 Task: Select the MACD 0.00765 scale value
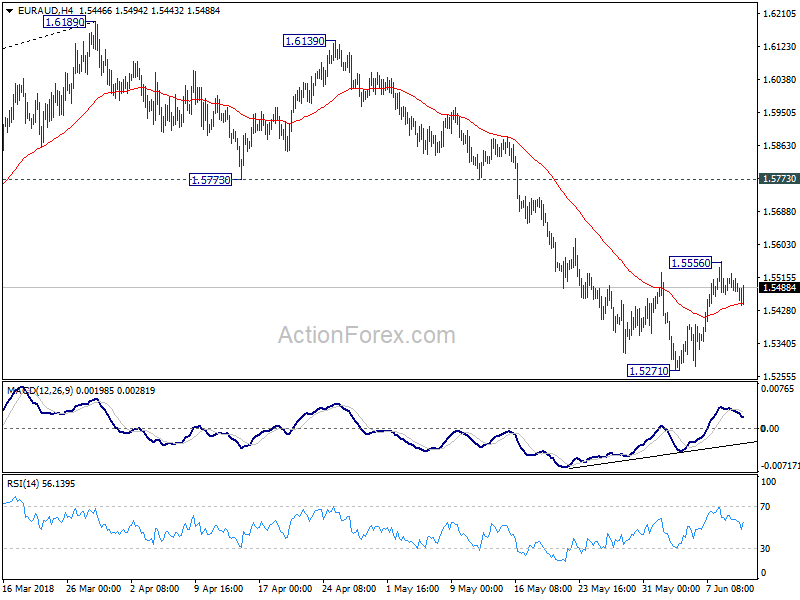778,389
